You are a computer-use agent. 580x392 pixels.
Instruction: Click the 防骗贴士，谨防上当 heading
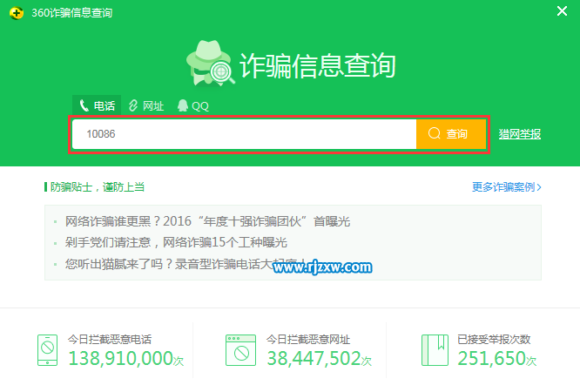click(x=98, y=187)
